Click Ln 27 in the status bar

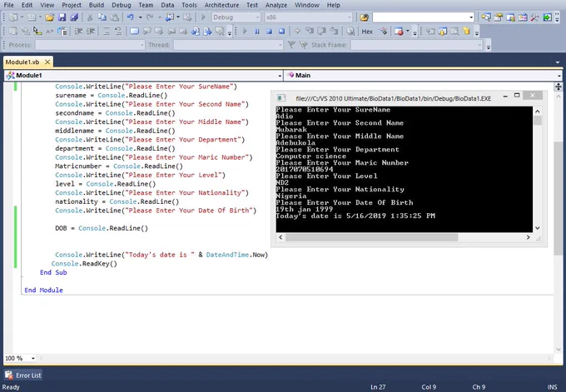[x=378, y=387]
